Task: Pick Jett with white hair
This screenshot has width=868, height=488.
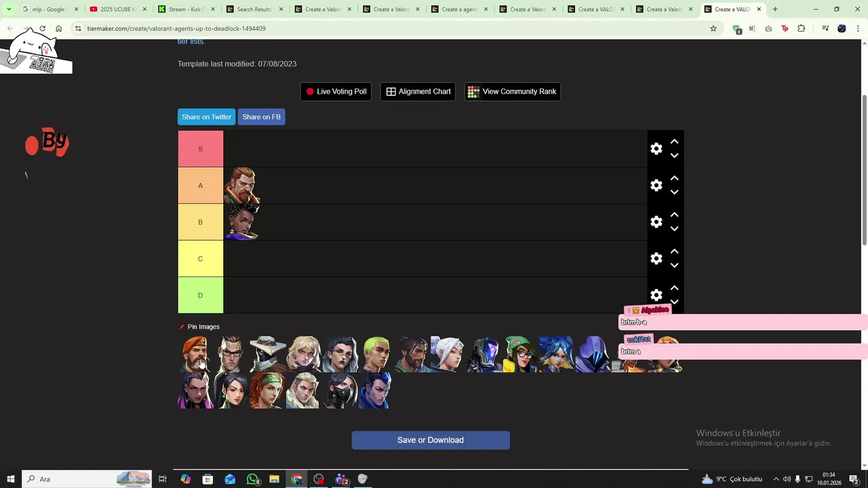Action: coord(448,354)
